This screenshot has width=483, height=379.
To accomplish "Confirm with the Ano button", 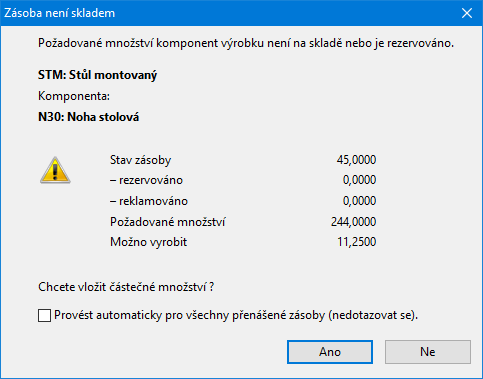I will click(330, 352).
